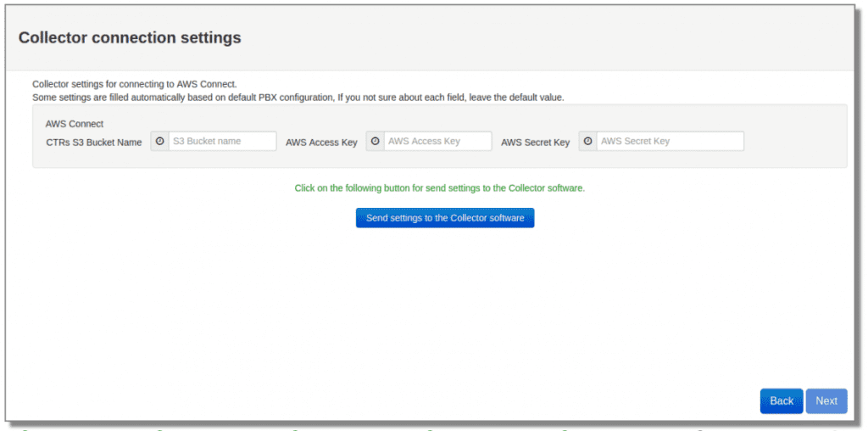868x431 pixels.
Task: Click the 'AWS Connect' section heading
Action: 75,124
